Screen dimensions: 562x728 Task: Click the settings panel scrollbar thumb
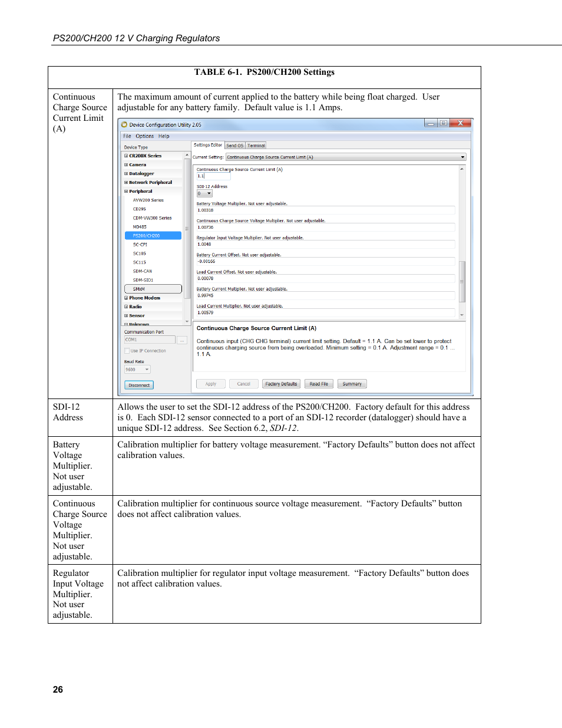tap(462, 282)
